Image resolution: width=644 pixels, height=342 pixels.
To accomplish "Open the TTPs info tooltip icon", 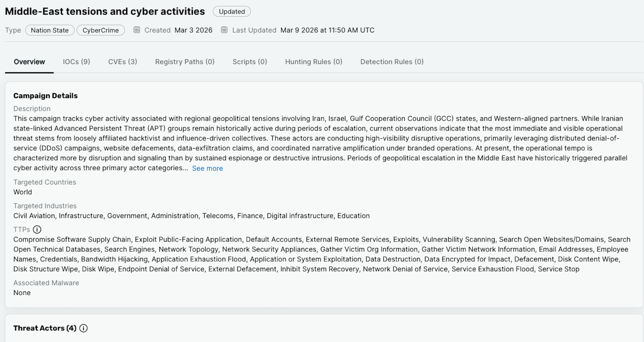I will pyautogui.click(x=37, y=229).
